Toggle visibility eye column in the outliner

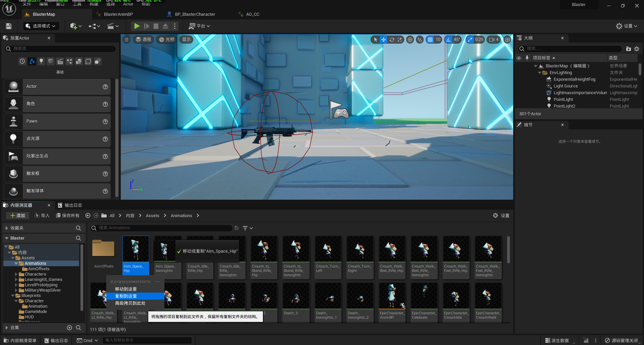point(519,58)
